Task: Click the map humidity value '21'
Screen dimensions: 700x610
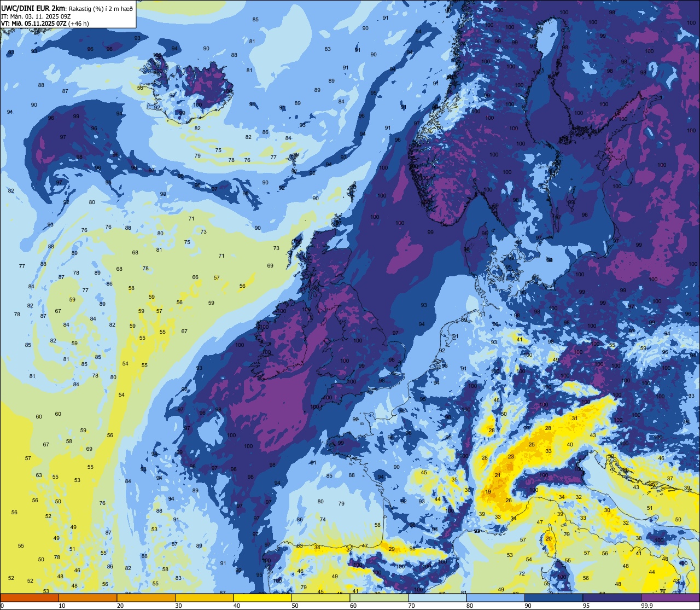Action: 498,475
